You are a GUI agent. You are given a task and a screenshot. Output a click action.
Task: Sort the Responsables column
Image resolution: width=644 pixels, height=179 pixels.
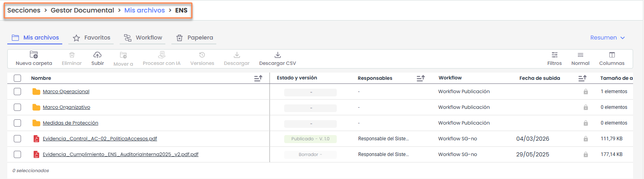(x=420, y=78)
